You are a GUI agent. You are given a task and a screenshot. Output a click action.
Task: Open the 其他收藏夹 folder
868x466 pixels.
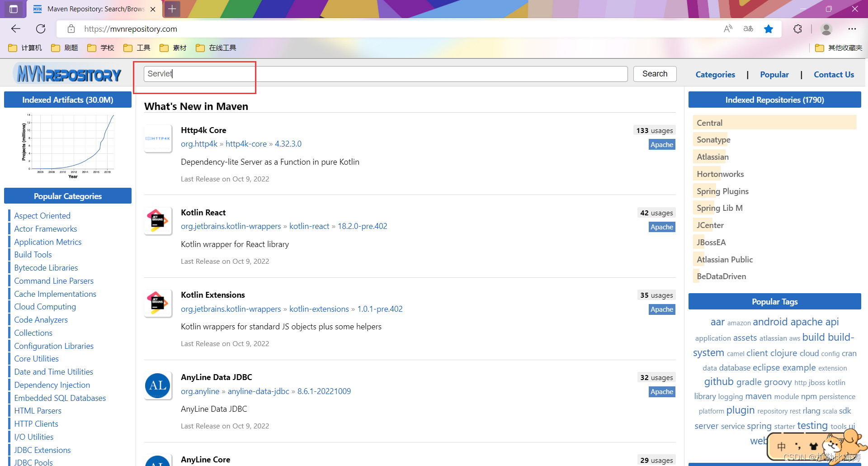click(839, 48)
